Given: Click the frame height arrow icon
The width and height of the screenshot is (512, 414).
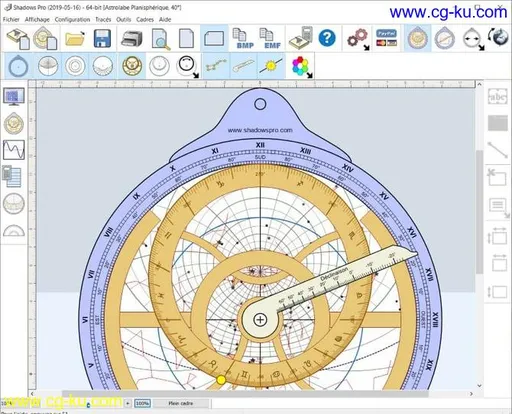Looking at the screenshot, I should [x=497, y=292].
